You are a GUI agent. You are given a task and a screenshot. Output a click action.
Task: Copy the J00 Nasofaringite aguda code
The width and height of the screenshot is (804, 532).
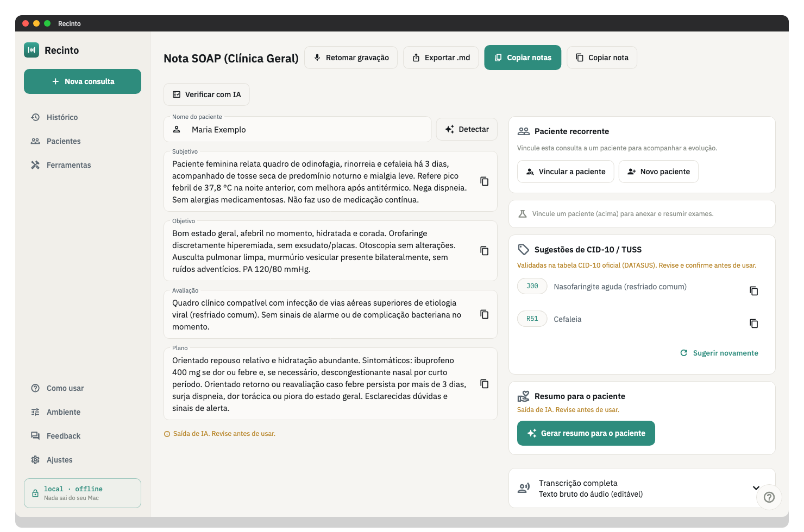[x=754, y=291]
